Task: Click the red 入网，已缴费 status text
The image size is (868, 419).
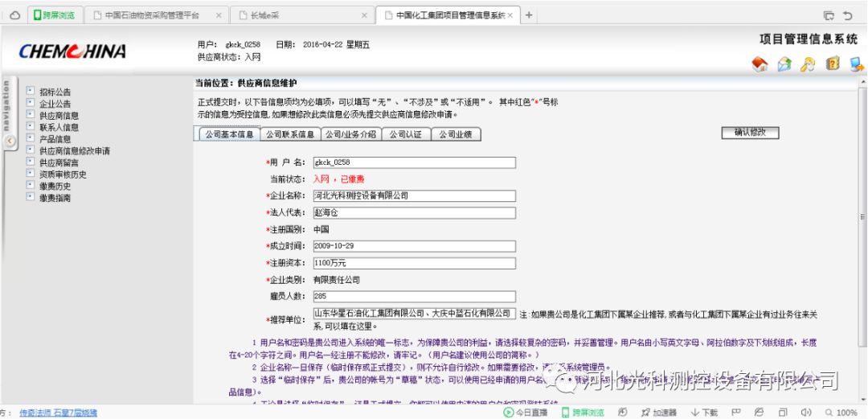Action: coord(339,179)
